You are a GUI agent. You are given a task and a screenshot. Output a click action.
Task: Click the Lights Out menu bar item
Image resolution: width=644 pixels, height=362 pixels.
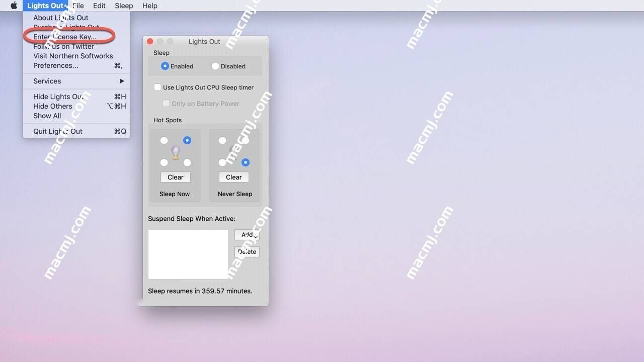pos(45,6)
